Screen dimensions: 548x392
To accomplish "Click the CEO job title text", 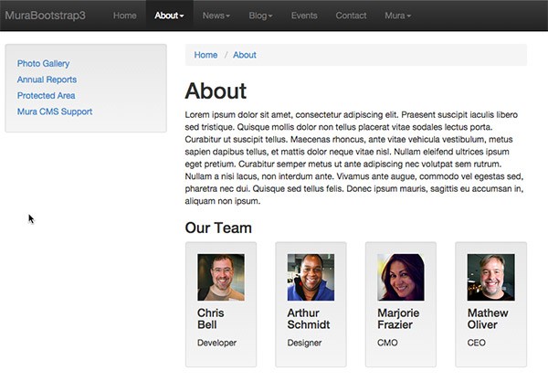I will click(x=477, y=343).
